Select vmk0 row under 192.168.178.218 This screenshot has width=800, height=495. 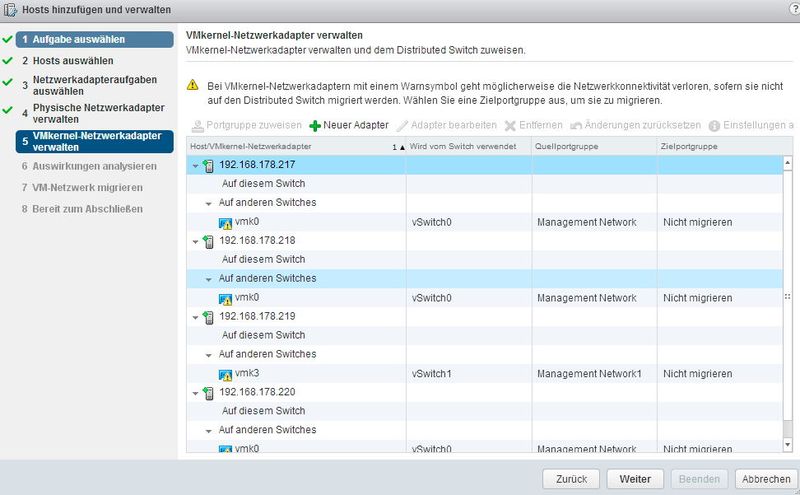(x=485, y=298)
